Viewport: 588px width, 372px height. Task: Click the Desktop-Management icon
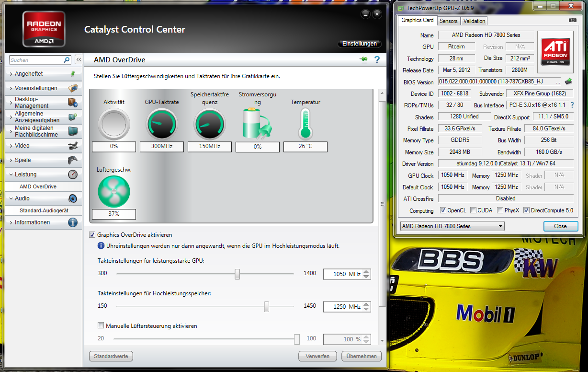pyautogui.click(x=72, y=103)
